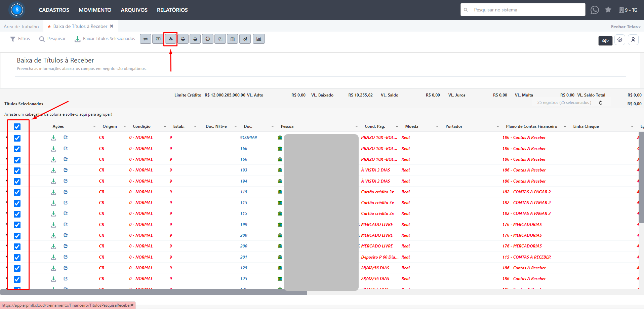Screen dimensions: 644x309
Task: Uncheck the checkbox for Doc. 193 row
Action: point(17,171)
